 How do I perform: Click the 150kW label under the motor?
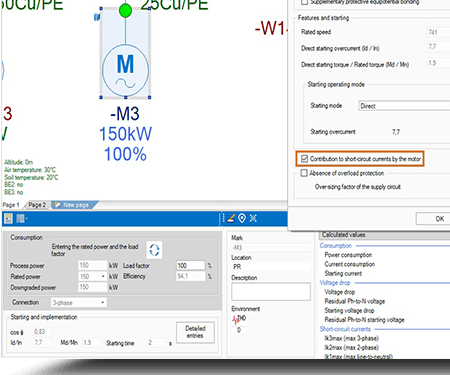[125, 134]
